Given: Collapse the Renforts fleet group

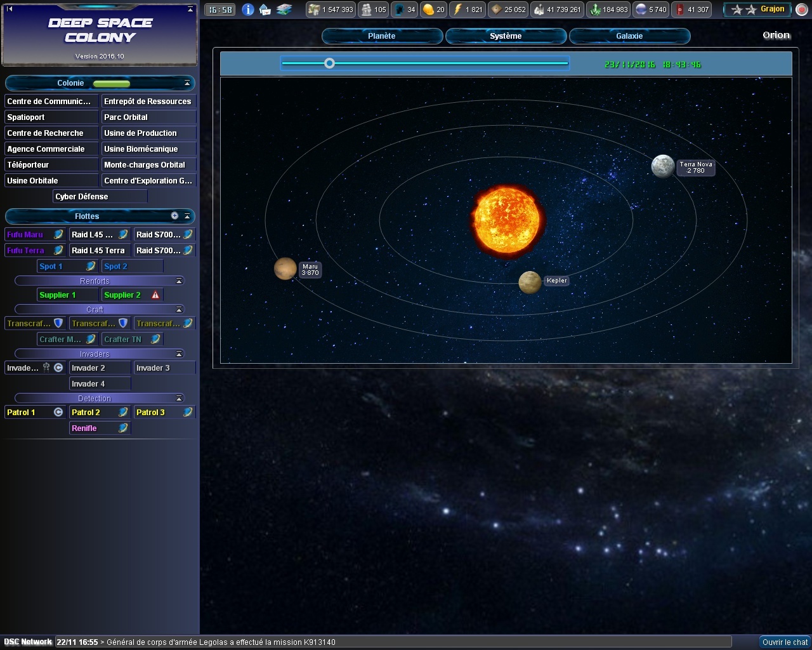Looking at the screenshot, I should (x=179, y=281).
